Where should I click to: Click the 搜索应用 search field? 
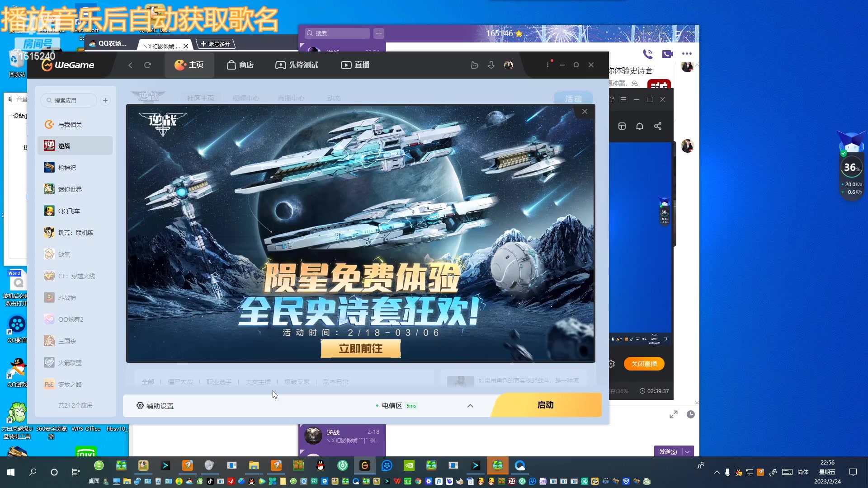click(69, 100)
